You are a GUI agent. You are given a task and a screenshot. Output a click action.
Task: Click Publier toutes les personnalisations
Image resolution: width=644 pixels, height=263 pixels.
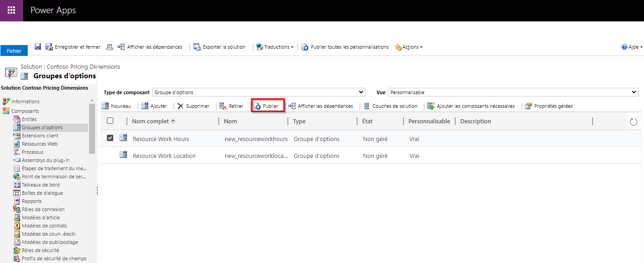pyautogui.click(x=345, y=47)
